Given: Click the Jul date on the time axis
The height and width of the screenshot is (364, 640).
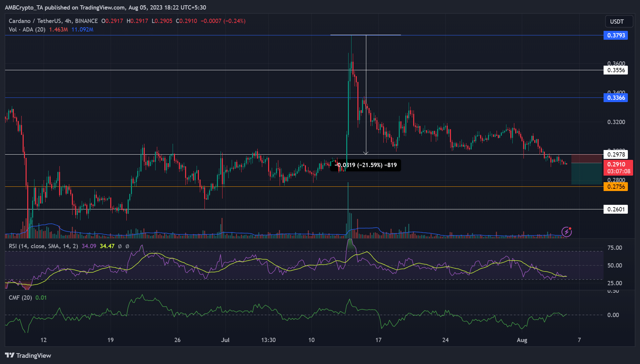Looking at the screenshot, I should click(225, 340).
